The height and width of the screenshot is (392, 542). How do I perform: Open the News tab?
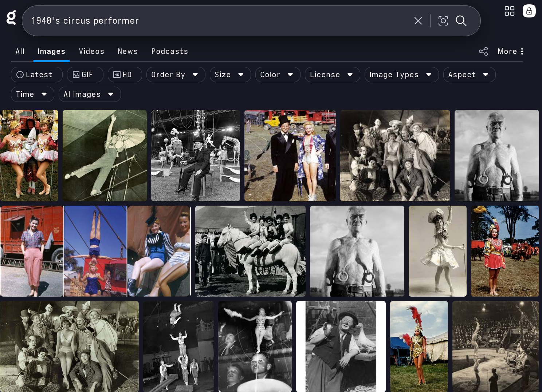coord(128,51)
